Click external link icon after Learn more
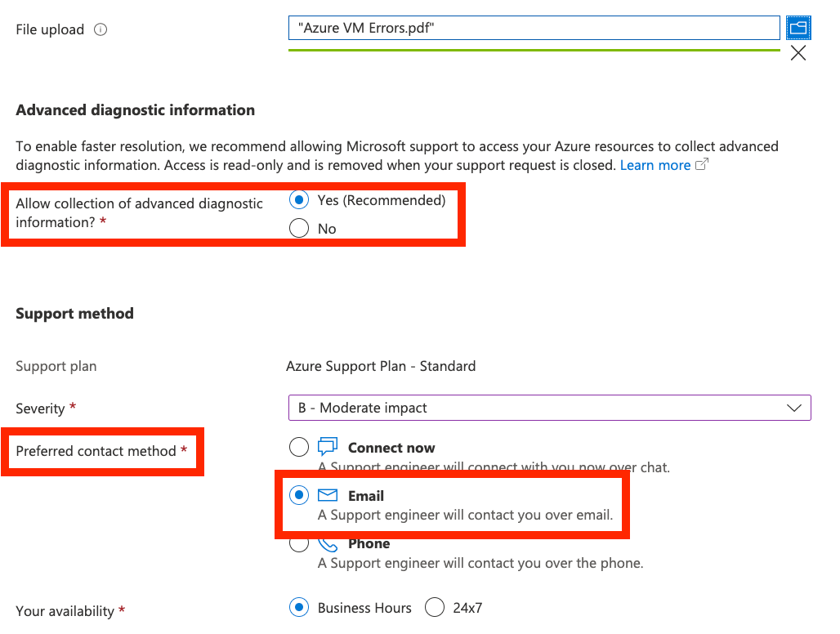Viewport: 840px width, 634px height. pyautogui.click(x=701, y=165)
